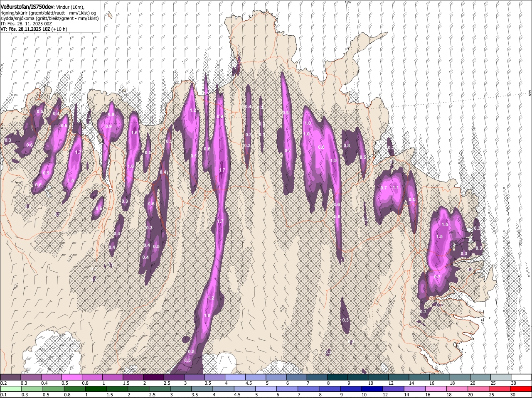
Task: Pick the dark green lower swatch starting at 1
Action: (96, 389)
